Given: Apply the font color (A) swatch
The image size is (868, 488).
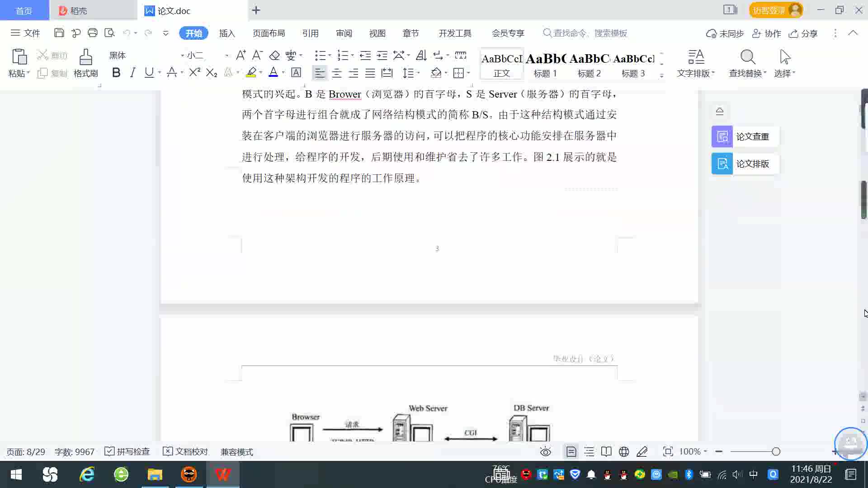Looking at the screenshot, I should [273, 72].
